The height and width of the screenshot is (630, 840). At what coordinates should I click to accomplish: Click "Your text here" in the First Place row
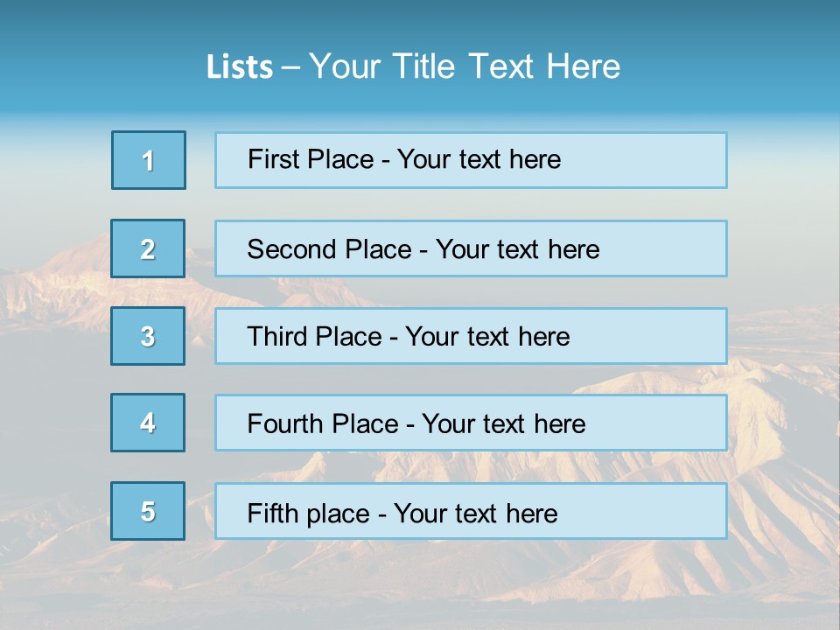(x=479, y=159)
